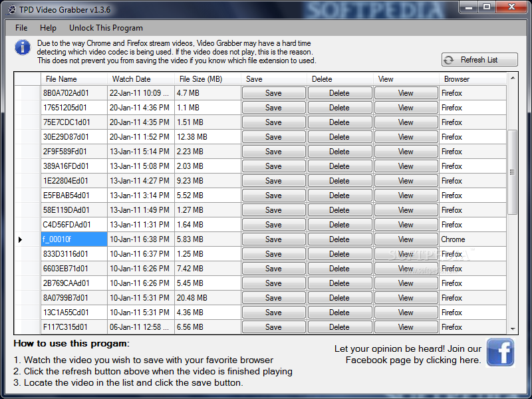Click the TPD Video Grabber title bar icon
This screenshot has height=399, width=532.
11,9
